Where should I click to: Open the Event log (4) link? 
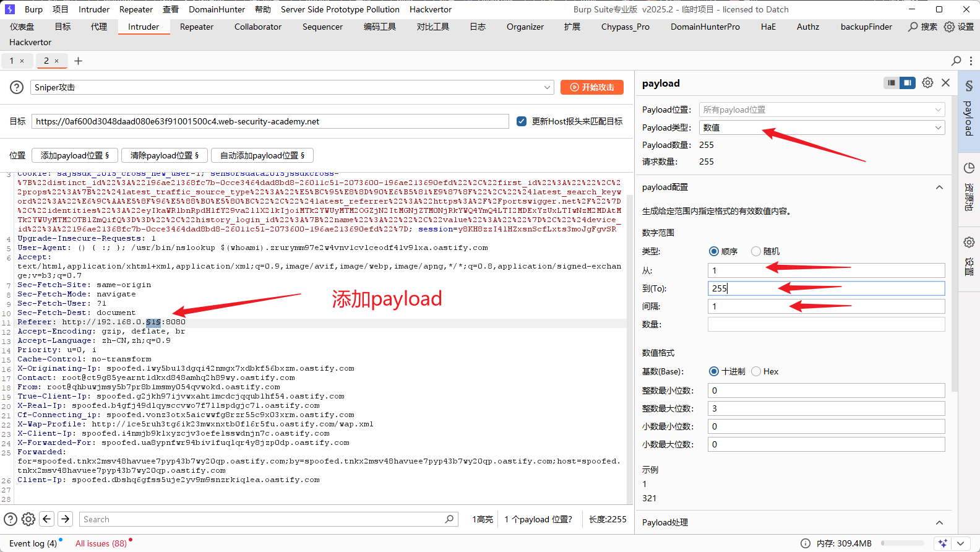click(x=33, y=543)
